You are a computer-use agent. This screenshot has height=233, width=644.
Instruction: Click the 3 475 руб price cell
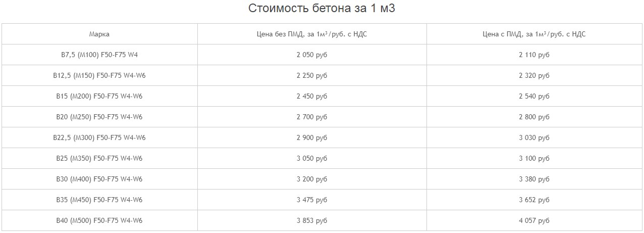tap(312, 200)
